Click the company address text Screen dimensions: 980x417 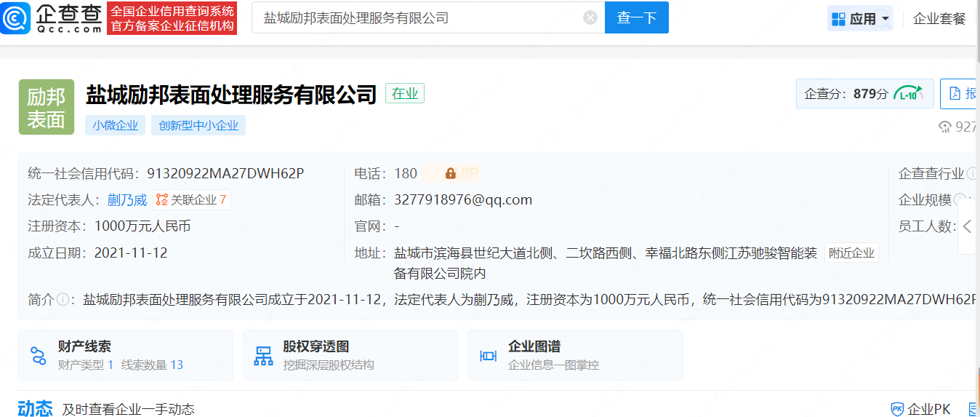pyautogui.click(x=606, y=263)
